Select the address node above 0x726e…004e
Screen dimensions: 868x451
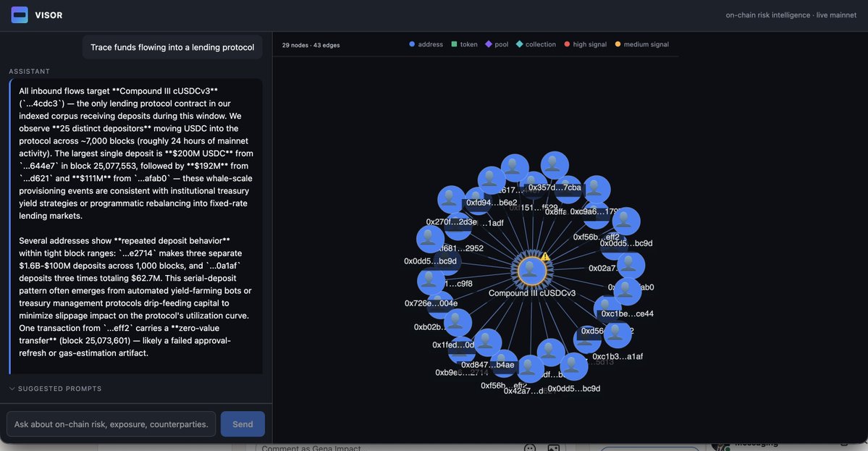click(x=431, y=281)
